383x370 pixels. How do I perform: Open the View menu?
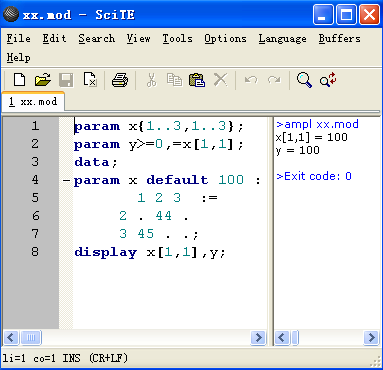pyautogui.click(x=138, y=38)
